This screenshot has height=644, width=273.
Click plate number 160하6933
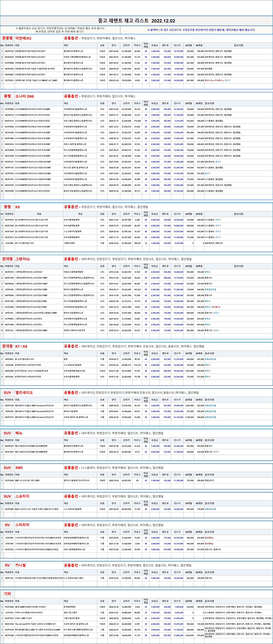click(9, 446)
